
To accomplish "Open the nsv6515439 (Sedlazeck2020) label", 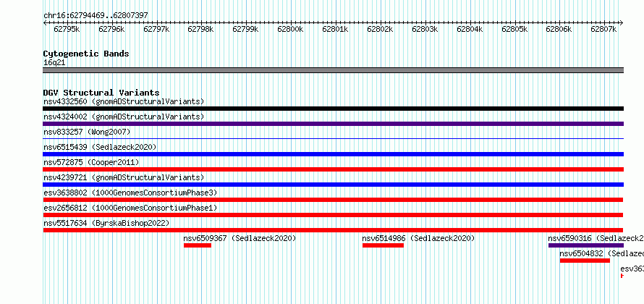I will (x=100, y=147).
